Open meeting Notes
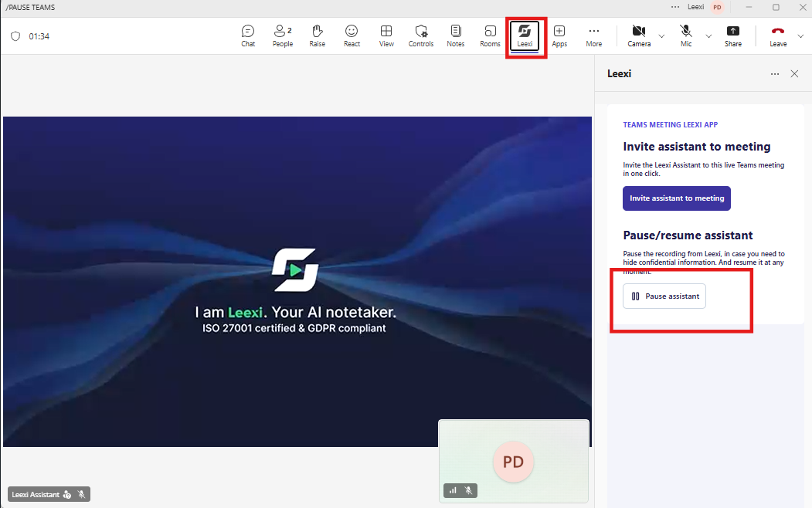This screenshot has width=812, height=508. (456, 36)
